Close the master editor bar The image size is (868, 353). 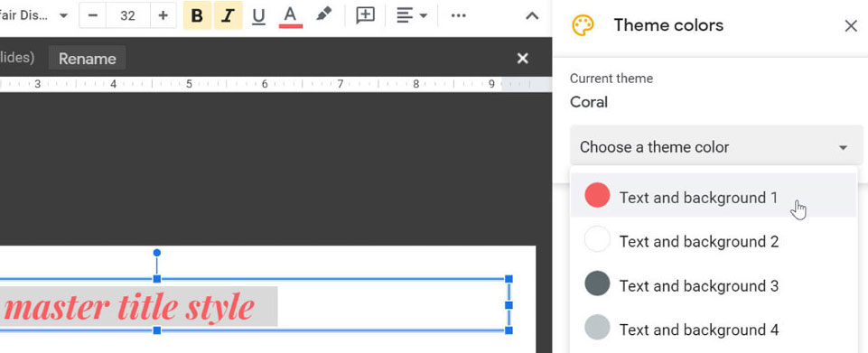tap(523, 58)
